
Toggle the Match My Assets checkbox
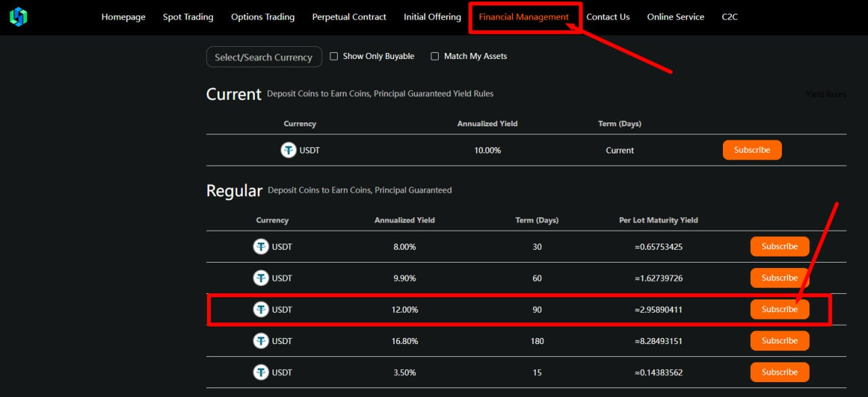coord(435,56)
